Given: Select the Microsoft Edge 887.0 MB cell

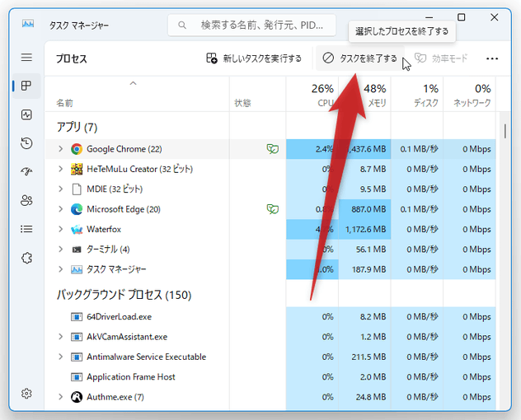Looking at the screenshot, I should point(365,209).
